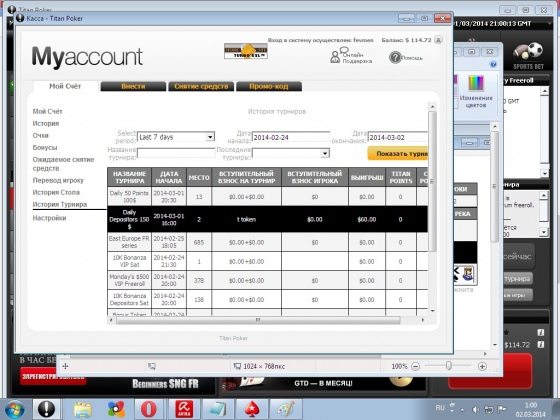The width and height of the screenshot is (560, 420).
Task: Switch to the Внести deposit tab
Action: (x=133, y=86)
